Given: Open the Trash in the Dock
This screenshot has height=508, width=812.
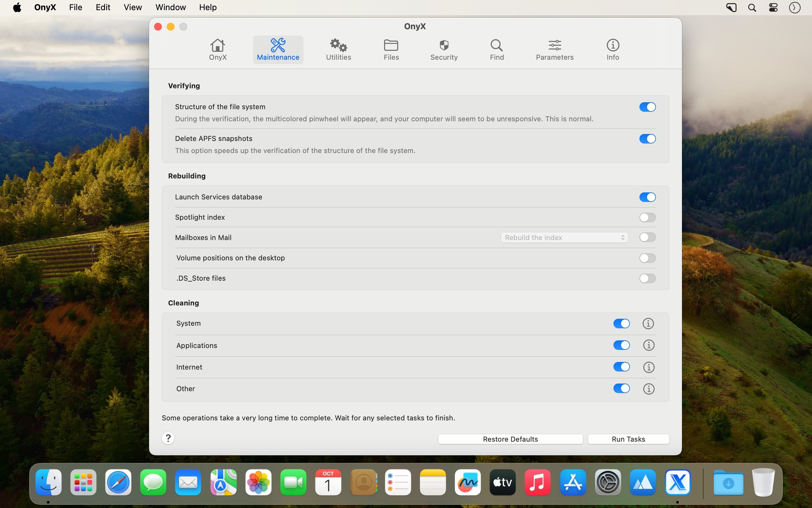Looking at the screenshot, I should pyautogui.click(x=763, y=483).
